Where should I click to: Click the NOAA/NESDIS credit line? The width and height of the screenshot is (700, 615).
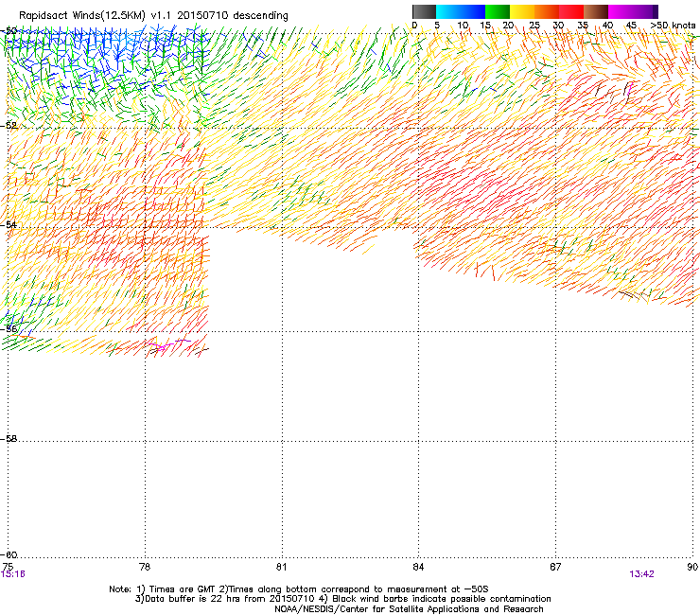tap(409, 608)
